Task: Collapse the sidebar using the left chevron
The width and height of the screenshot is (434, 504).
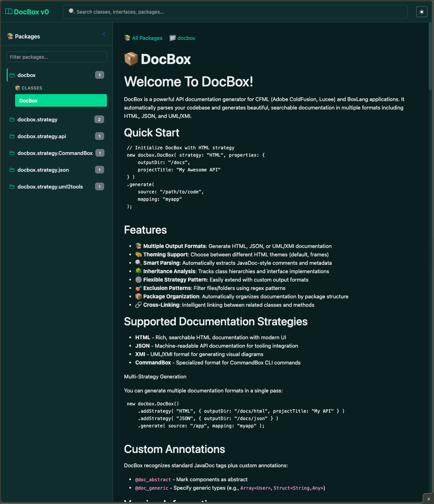Action: click(x=104, y=34)
